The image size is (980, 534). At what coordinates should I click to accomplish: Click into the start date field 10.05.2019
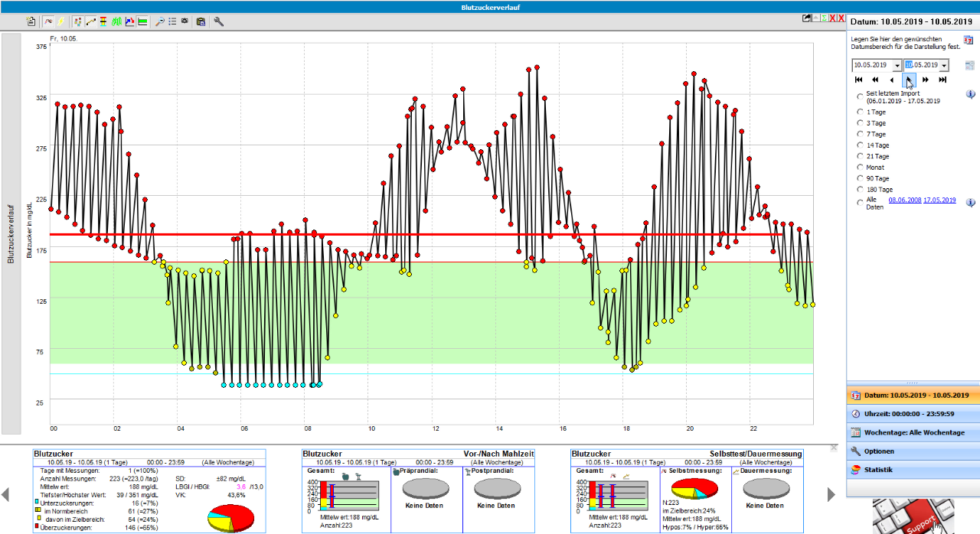871,66
